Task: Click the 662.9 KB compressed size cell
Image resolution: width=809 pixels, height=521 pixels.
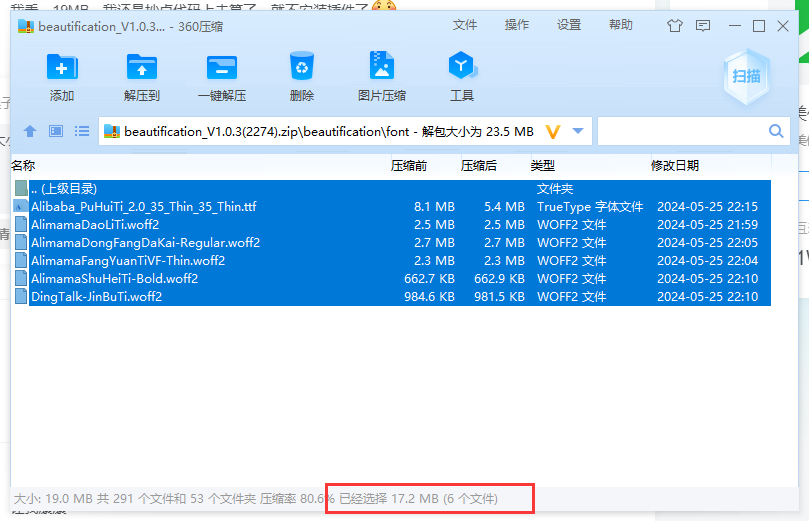Action: pyautogui.click(x=499, y=279)
